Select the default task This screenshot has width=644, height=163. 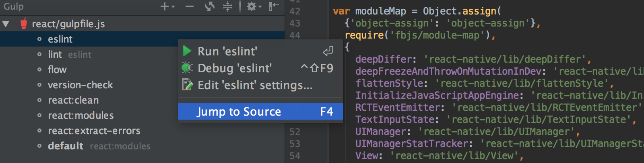point(65,146)
